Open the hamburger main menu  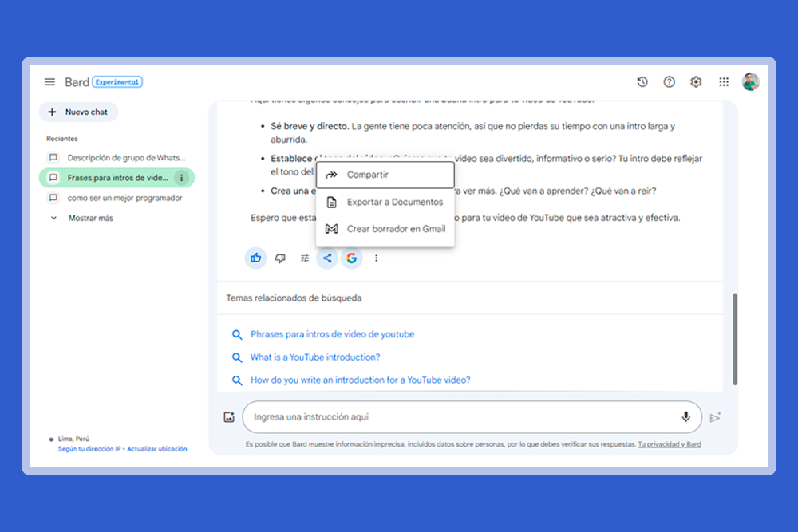tap(49, 82)
